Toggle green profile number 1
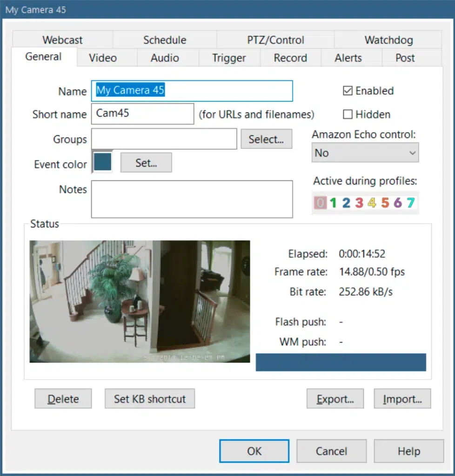455x476 pixels. tap(333, 203)
